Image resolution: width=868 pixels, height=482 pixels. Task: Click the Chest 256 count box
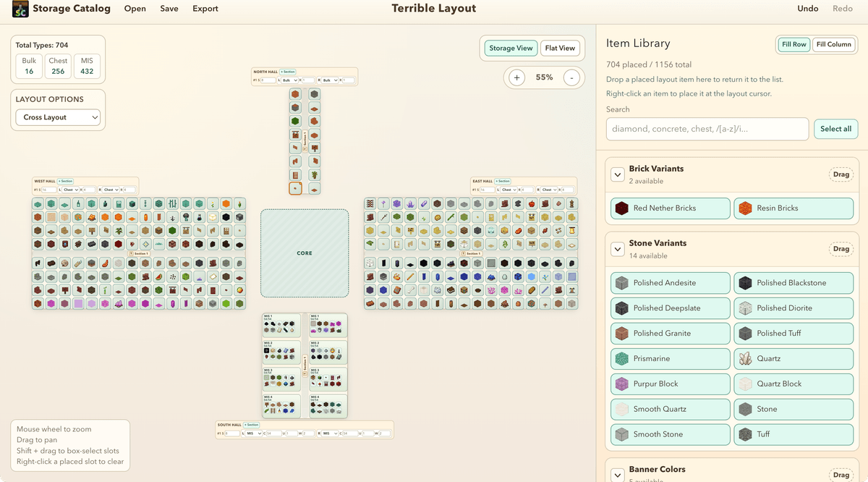[x=58, y=67]
